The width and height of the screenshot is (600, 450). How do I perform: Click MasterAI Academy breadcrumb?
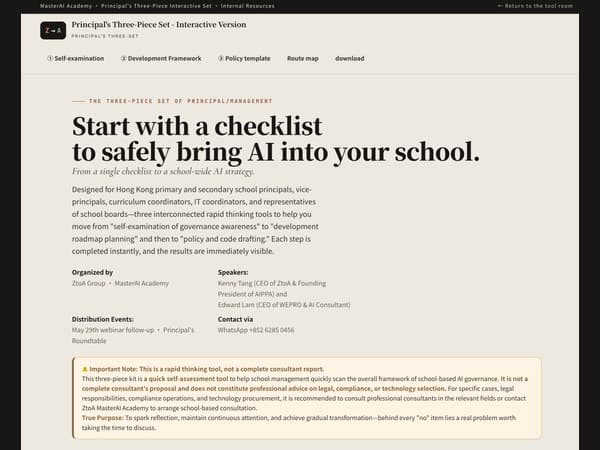click(x=66, y=6)
